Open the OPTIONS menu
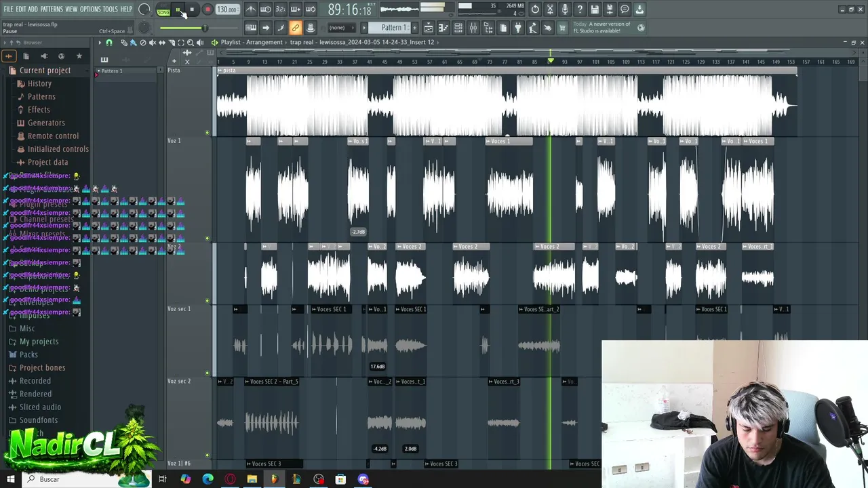The image size is (868, 488). [x=90, y=9]
